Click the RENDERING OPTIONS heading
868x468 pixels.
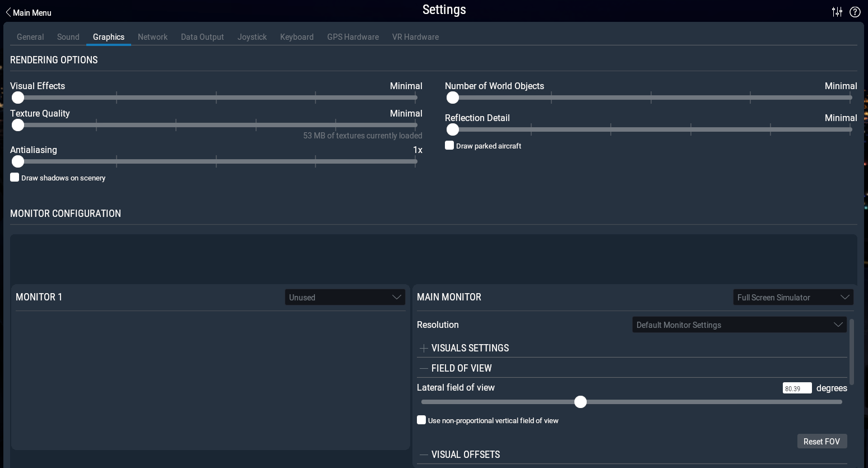tap(54, 60)
